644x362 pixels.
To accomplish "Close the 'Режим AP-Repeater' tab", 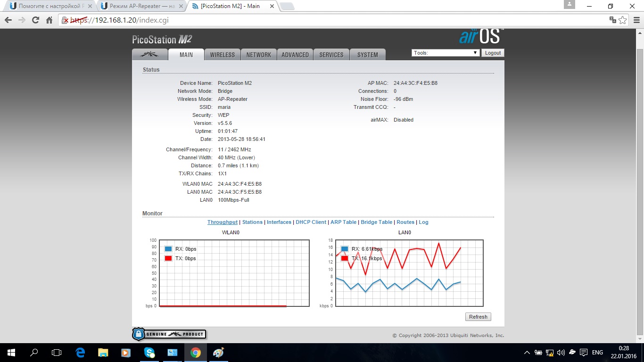I will coord(181,6).
